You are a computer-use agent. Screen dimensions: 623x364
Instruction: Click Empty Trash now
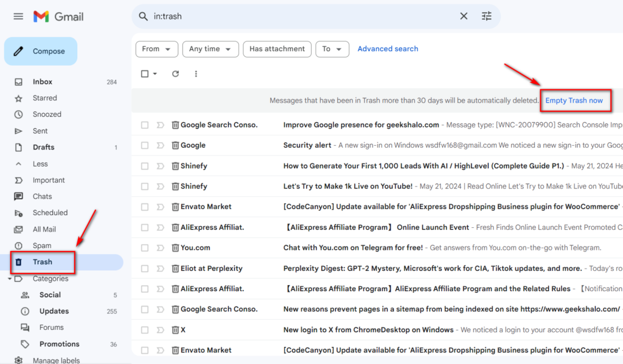[x=574, y=100]
